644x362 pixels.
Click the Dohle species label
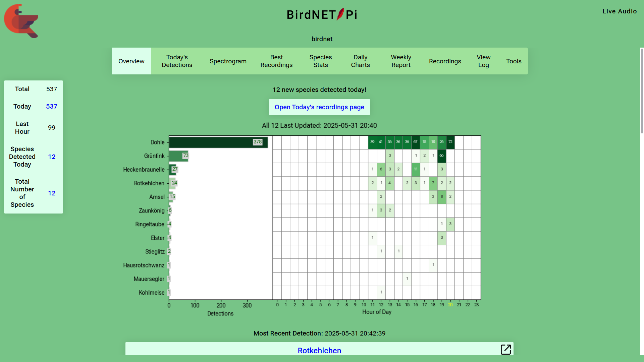pyautogui.click(x=158, y=142)
